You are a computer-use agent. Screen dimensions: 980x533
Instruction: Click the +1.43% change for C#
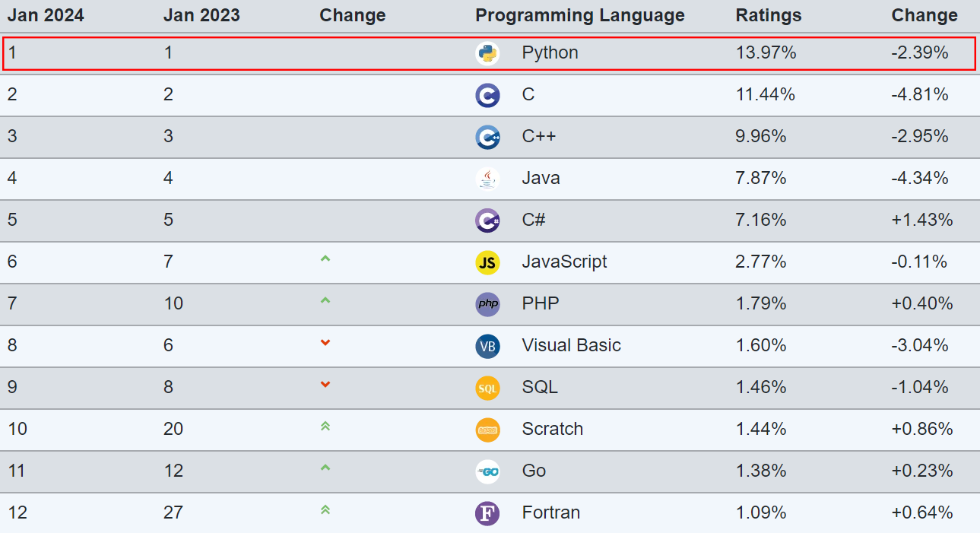922,220
